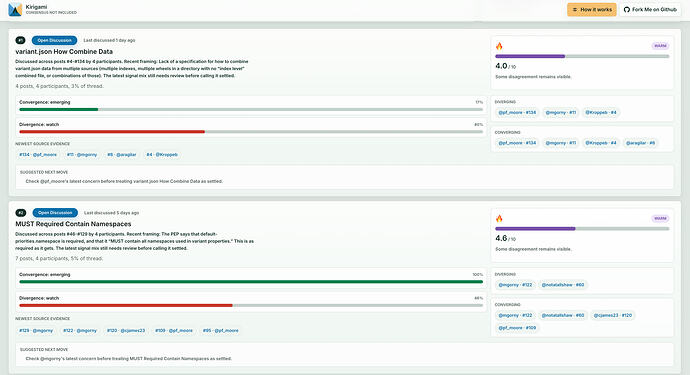
Task: Click the @mgorny · #122 chip under Diverging
Action: pos(515,285)
